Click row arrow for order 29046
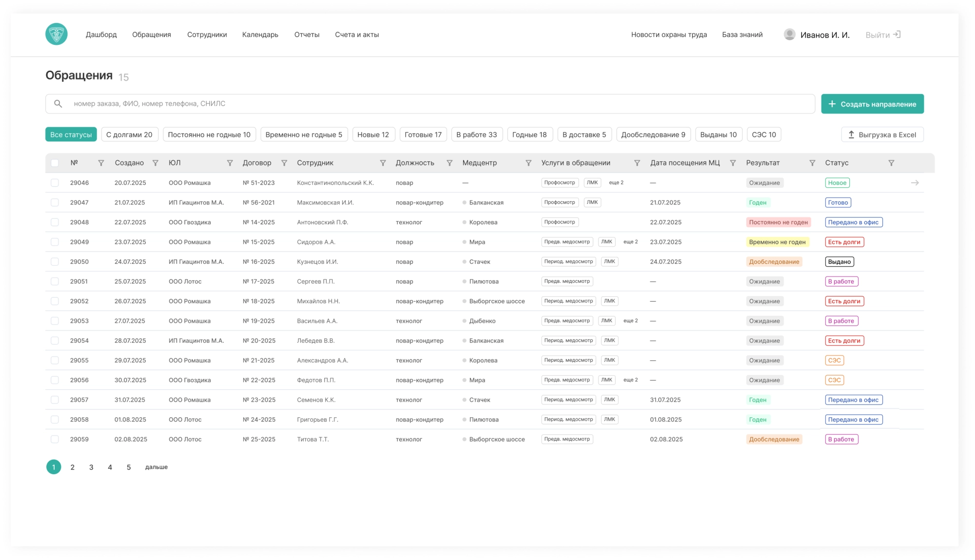The image size is (975, 560). pos(915,183)
